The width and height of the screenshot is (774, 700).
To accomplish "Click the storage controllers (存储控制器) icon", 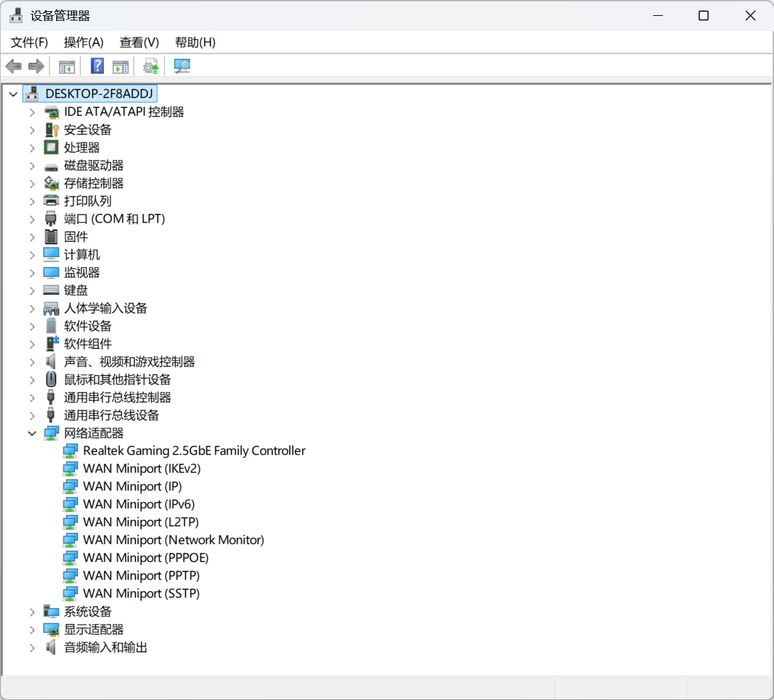I will coord(51,183).
